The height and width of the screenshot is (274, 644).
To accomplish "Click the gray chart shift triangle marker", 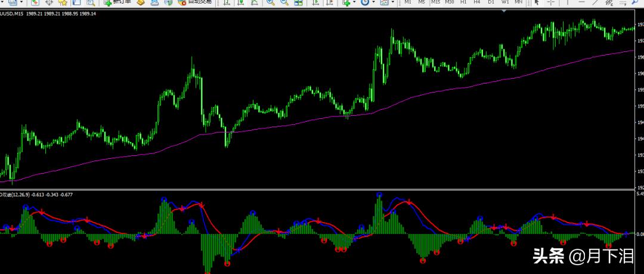I will tap(505, 10).
